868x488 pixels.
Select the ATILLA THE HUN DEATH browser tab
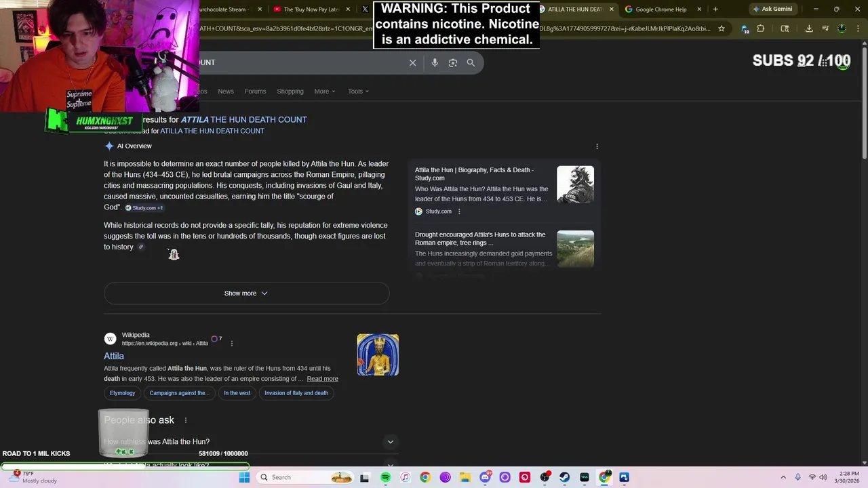point(575,9)
